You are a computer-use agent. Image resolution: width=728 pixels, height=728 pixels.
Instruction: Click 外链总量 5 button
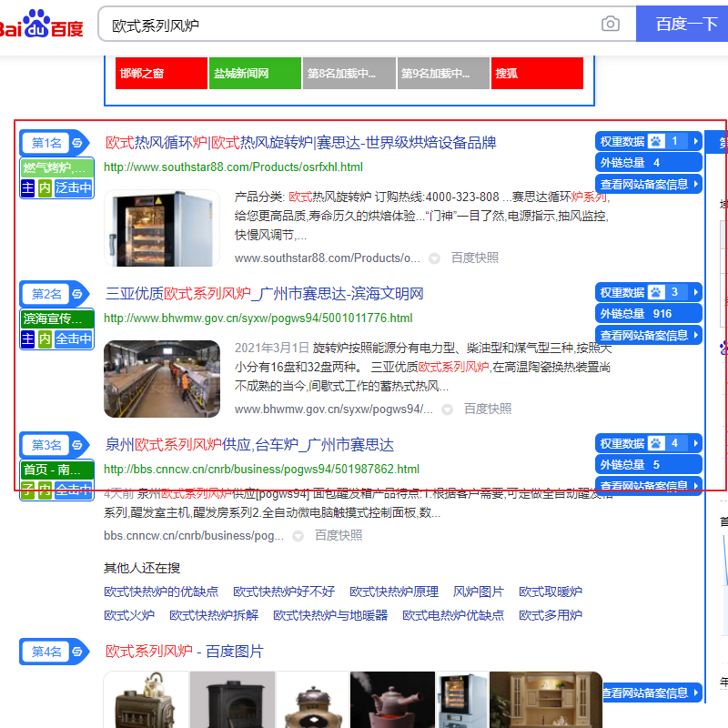click(648, 465)
